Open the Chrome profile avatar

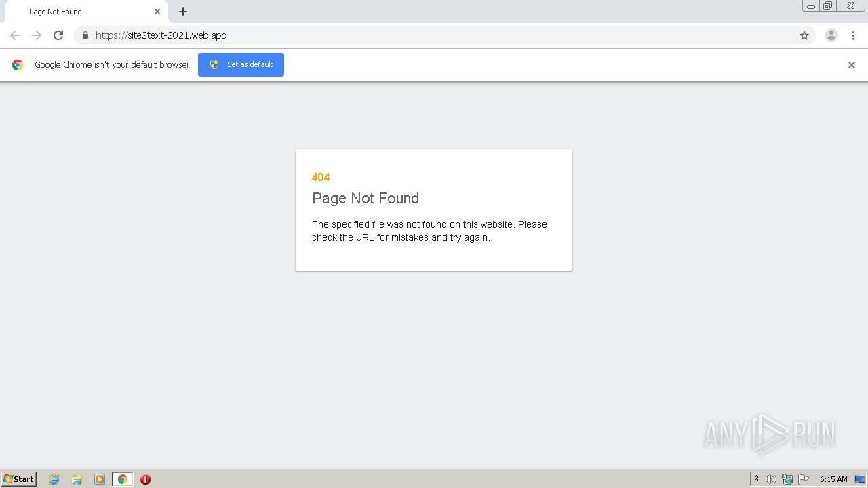(x=831, y=35)
